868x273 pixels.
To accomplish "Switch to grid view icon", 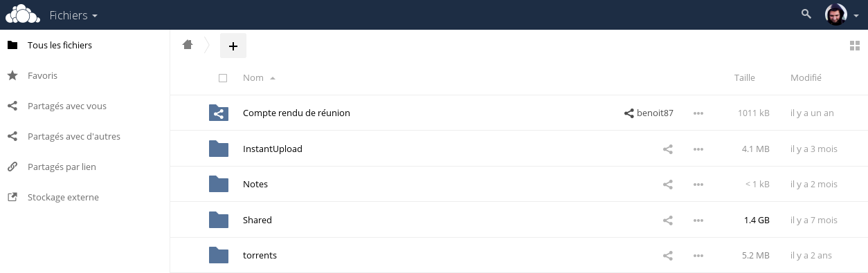I will pyautogui.click(x=854, y=46).
